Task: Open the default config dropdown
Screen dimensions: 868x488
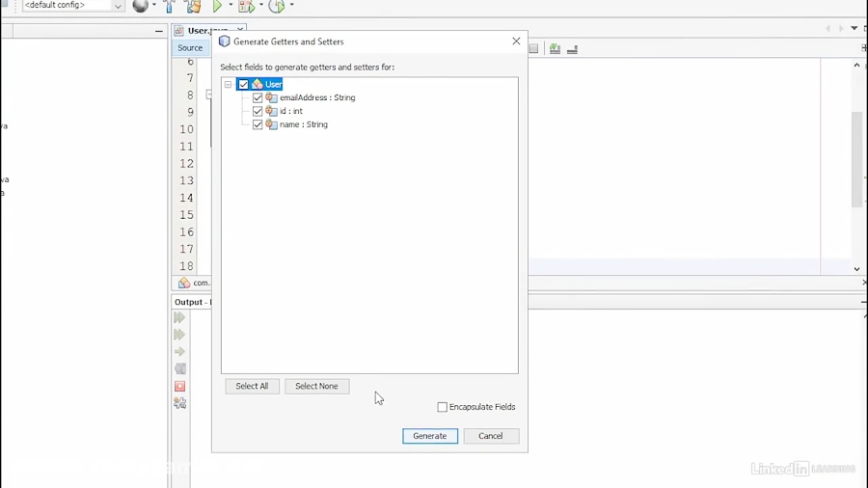Action: [118, 6]
